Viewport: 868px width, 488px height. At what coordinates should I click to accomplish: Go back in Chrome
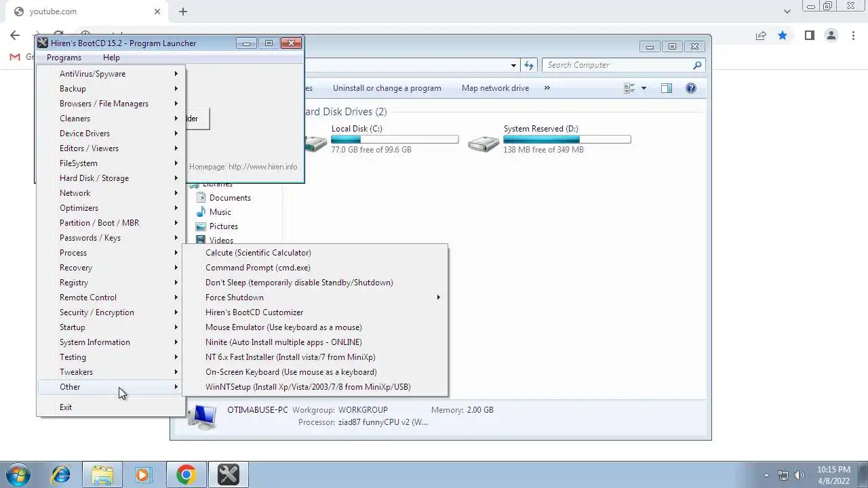15,35
